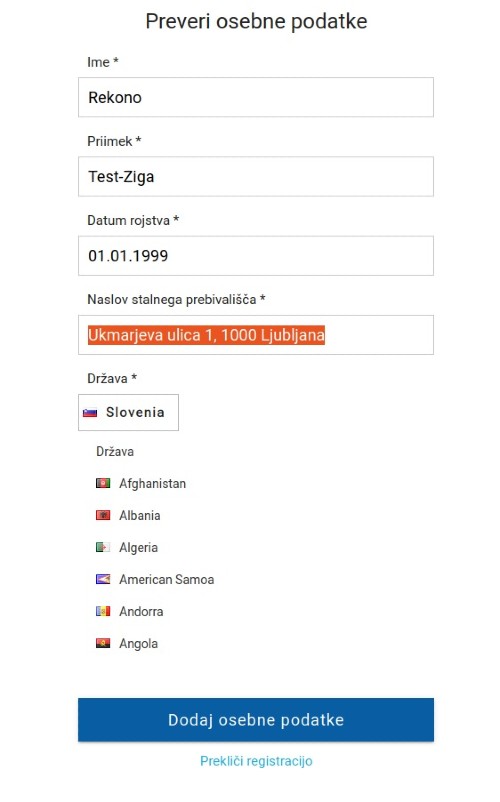Image resolution: width=500 pixels, height=802 pixels.
Task: Click the Albania flag icon
Action: coord(103,515)
